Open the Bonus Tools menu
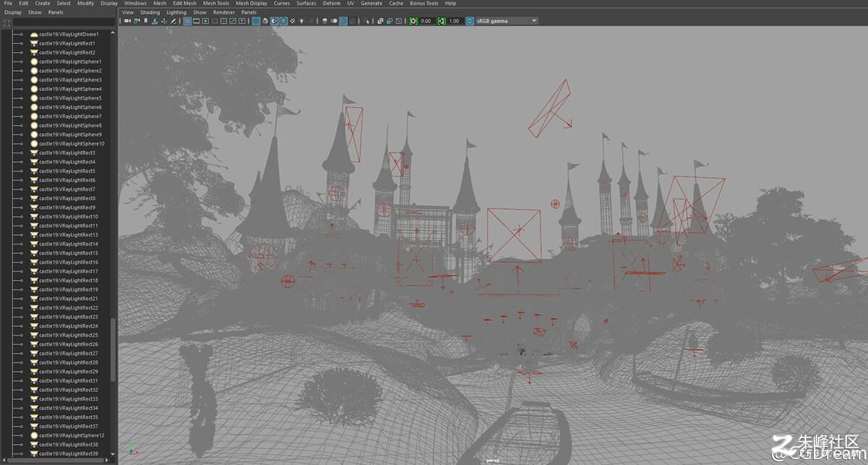 [424, 4]
